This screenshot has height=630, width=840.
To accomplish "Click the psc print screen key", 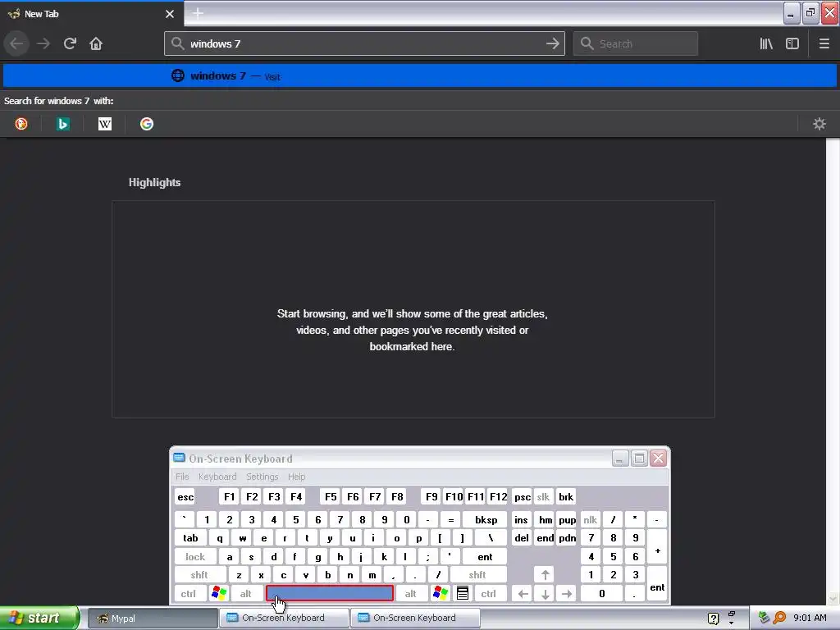I will tap(523, 496).
